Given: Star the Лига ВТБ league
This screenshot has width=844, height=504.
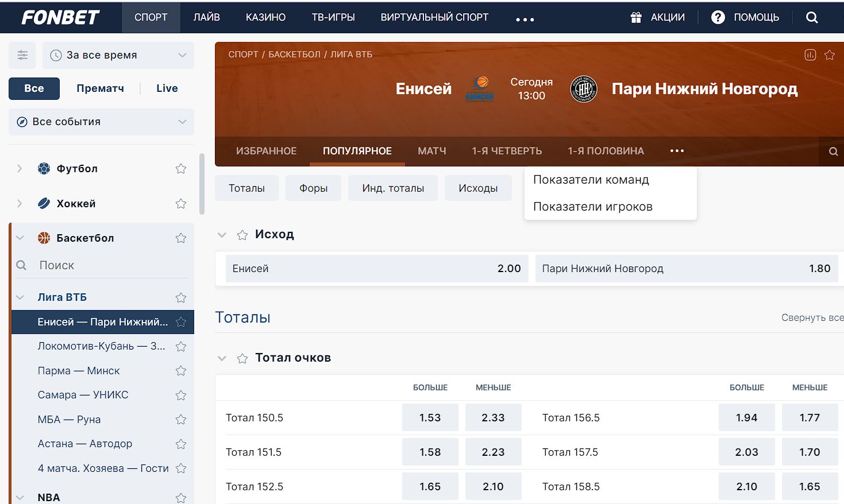Looking at the screenshot, I should point(181,297).
